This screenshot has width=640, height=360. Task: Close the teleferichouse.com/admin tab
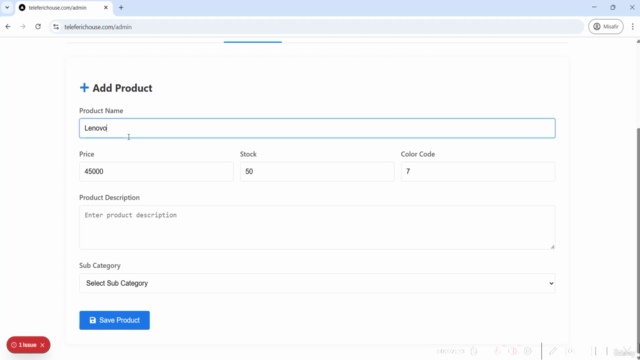[106, 7]
